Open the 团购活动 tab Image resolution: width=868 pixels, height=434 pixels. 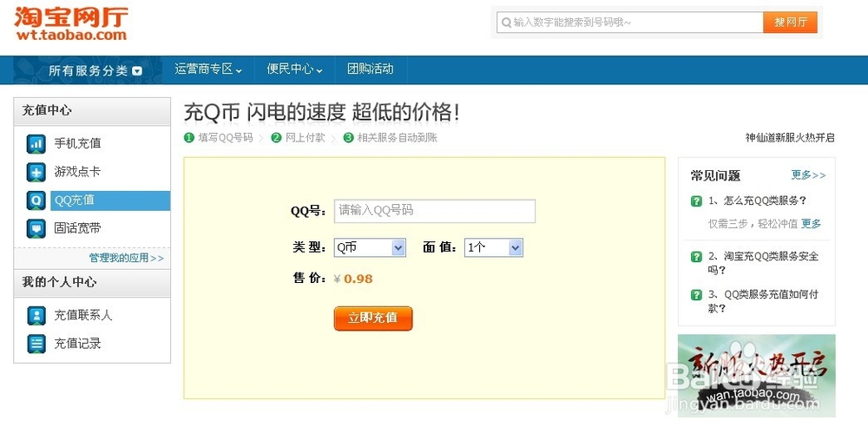[x=371, y=69]
